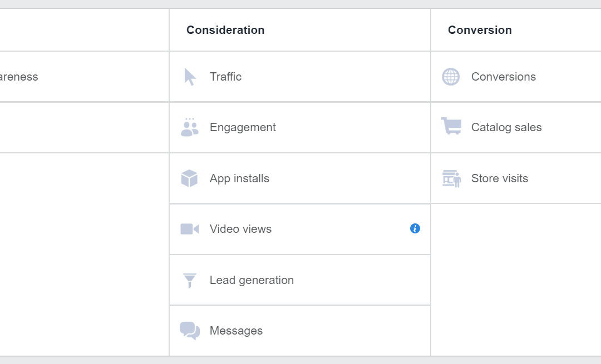Select the Video views objective text

point(240,229)
